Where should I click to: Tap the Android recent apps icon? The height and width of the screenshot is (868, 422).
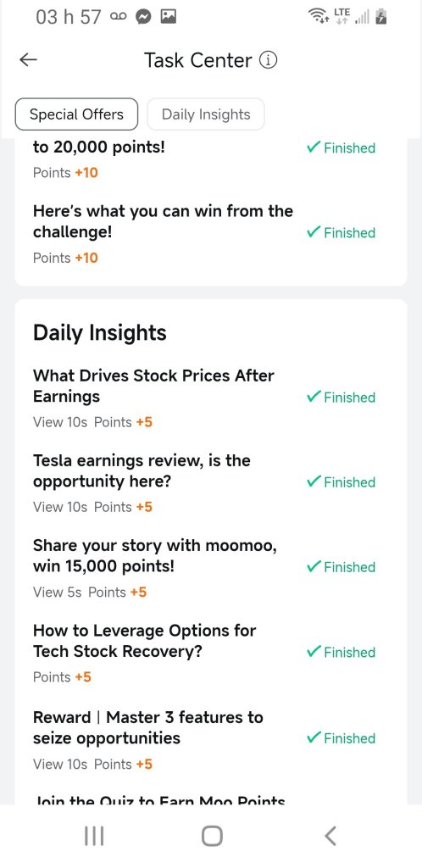pyautogui.click(x=94, y=836)
